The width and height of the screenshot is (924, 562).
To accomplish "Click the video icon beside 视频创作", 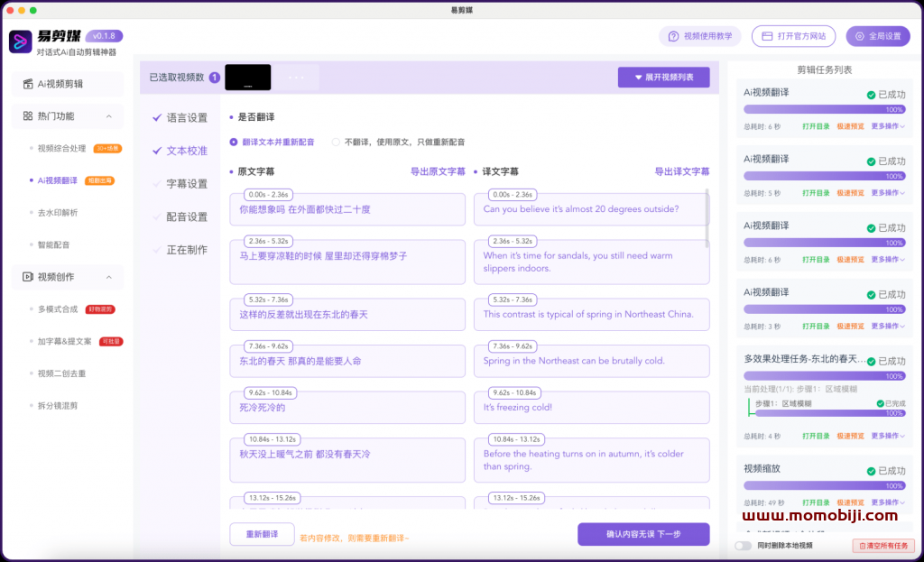I will point(27,277).
